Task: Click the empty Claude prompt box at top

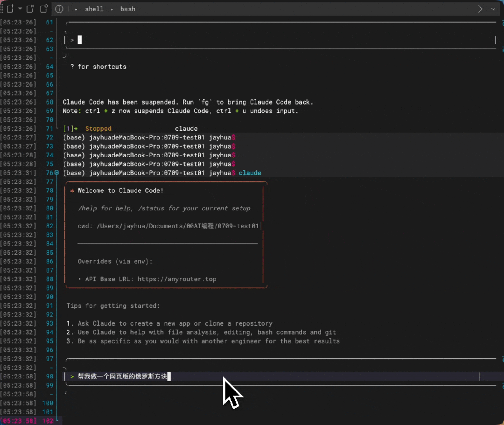Action: pos(280,40)
